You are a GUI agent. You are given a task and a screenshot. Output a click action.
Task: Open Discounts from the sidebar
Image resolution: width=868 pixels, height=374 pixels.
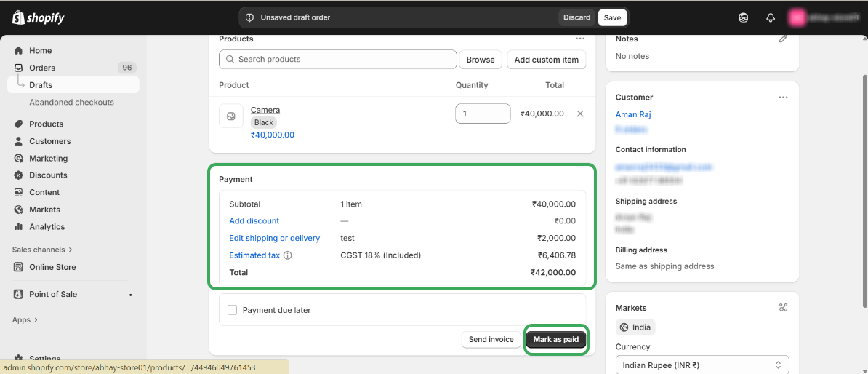(x=48, y=175)
